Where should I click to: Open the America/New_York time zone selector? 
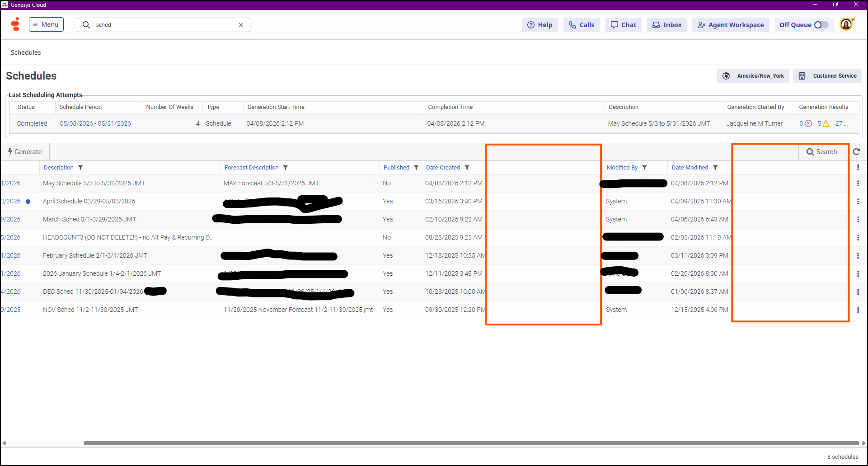pyautogui.click(x=753, y=76)
